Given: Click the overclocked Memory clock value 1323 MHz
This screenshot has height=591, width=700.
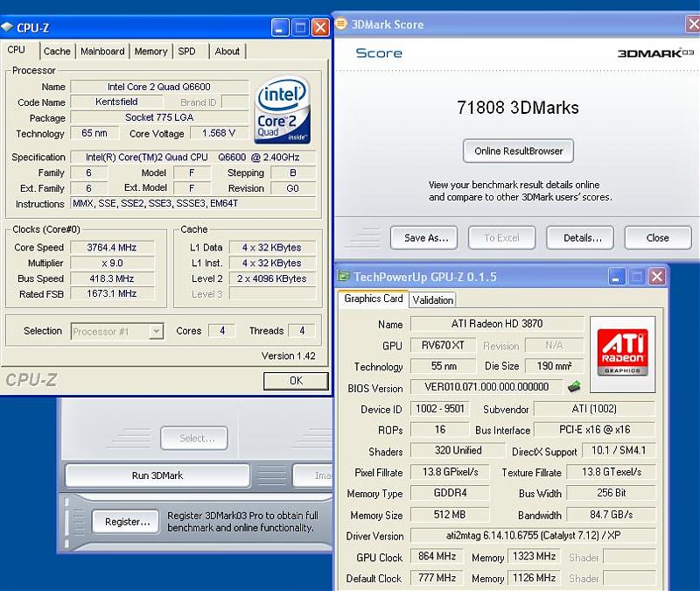Looking at the screenshot, I should pyautogui.click(x=534, y=556).
